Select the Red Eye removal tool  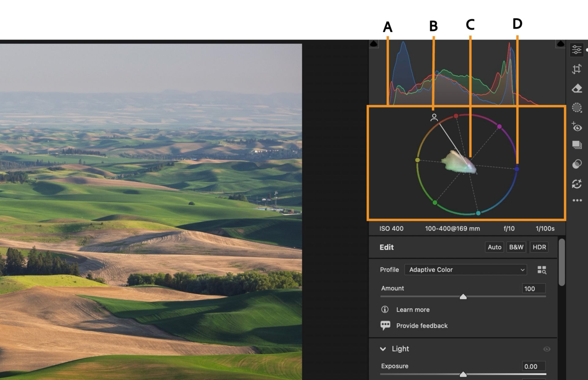pyautogui.click(x=577, y=126)
